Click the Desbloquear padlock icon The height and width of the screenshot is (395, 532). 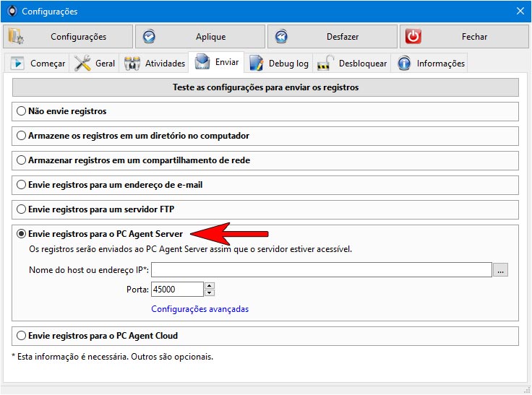pos(326,63)
